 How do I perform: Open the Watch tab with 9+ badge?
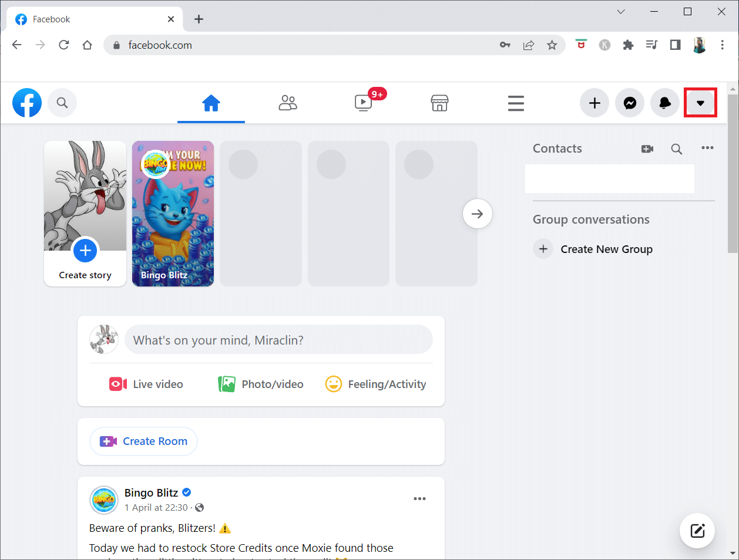coord(364,103)
